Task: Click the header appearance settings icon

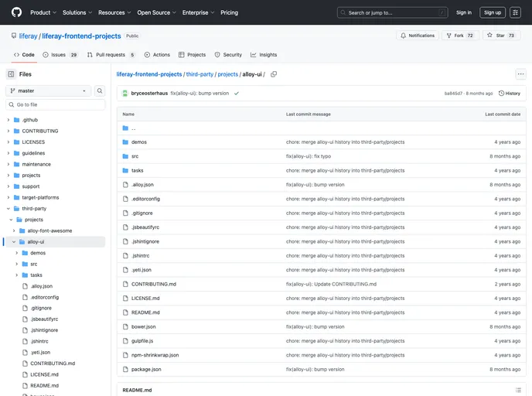Action: (515, 12)
